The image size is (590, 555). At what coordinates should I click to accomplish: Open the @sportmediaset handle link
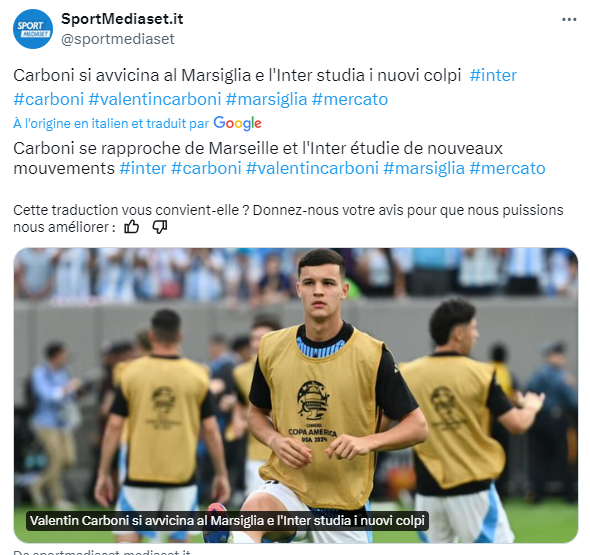[118, 39]
